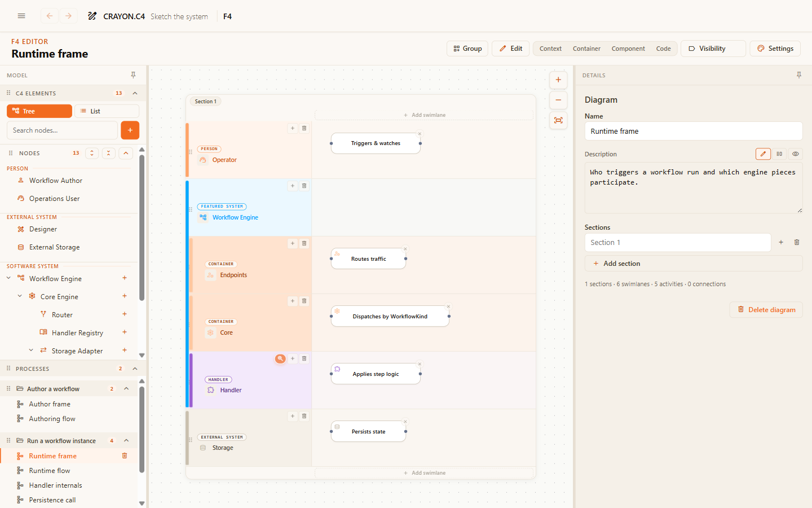Image resolution: width=812 pixels, height=508 pixels.
Task: Collapse the Processes panel
Action: click(135, 369)
